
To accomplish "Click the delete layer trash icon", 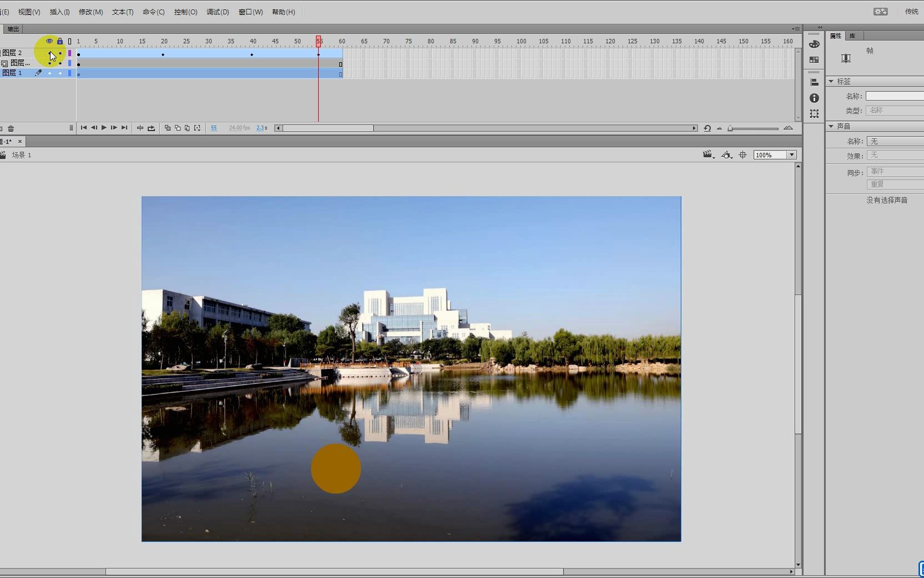I will click(11, 128).
